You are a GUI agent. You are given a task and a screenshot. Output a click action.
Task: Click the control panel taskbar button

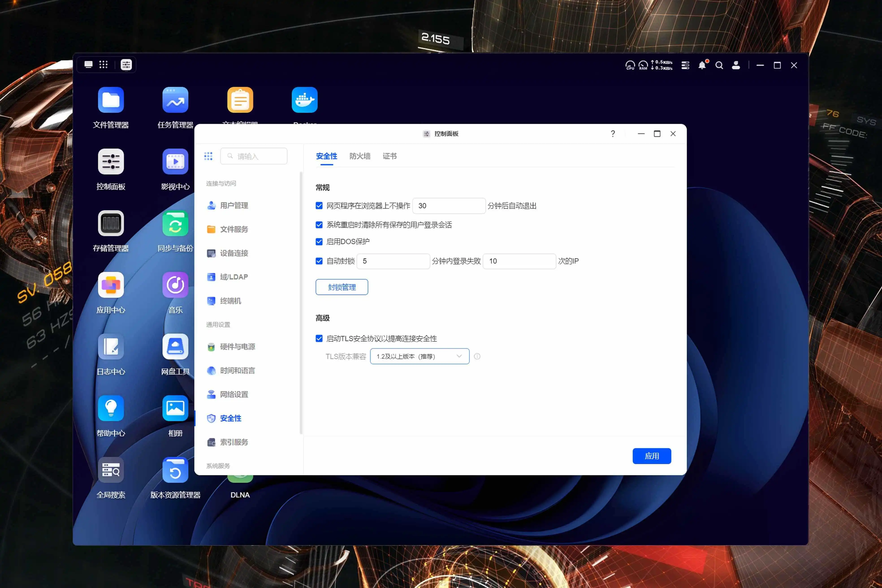pos(126,65)
